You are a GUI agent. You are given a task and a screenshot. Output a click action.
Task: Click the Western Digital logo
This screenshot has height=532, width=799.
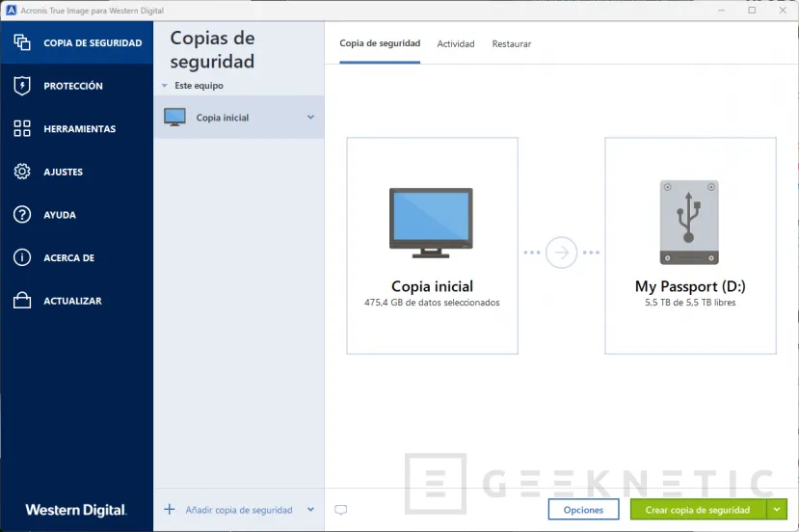point(76,510)
